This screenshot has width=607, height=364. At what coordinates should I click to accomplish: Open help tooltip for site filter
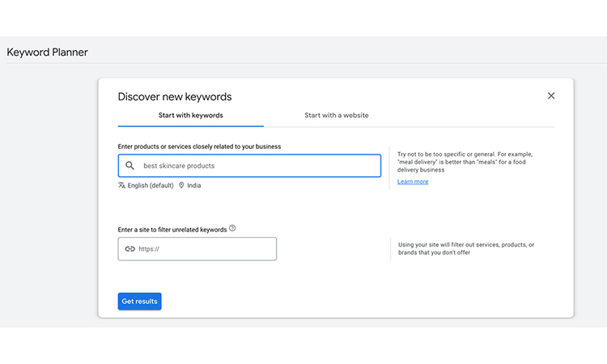click(232, 228)
